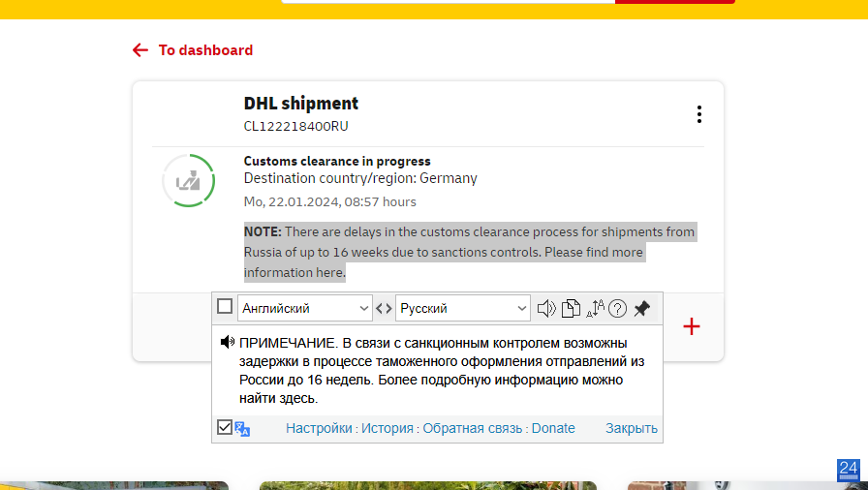
Task: Open История history link
Action: pos(387,428)
